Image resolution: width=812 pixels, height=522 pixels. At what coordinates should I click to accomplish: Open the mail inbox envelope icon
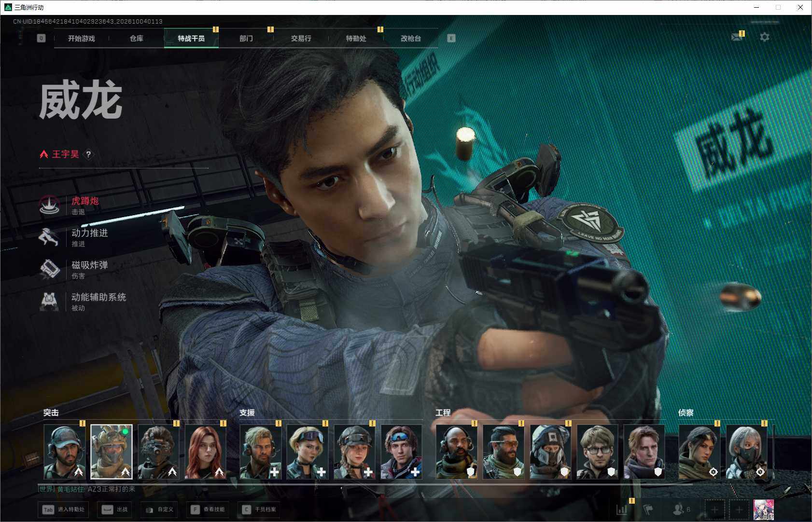[x=737, y=37]
